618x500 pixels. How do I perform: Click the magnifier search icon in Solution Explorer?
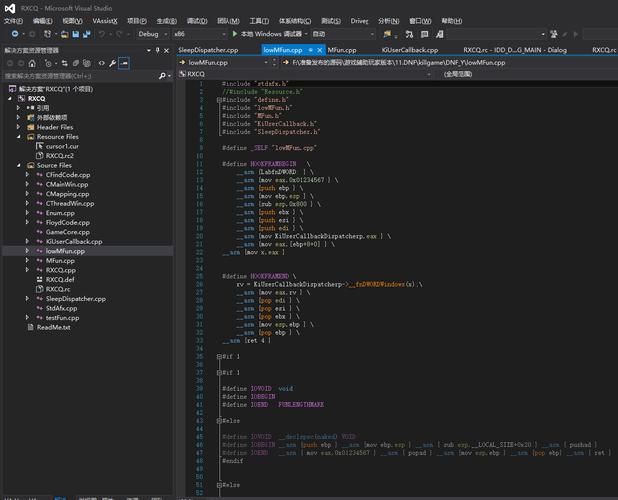pyautogui.click(x=162, y=76)
